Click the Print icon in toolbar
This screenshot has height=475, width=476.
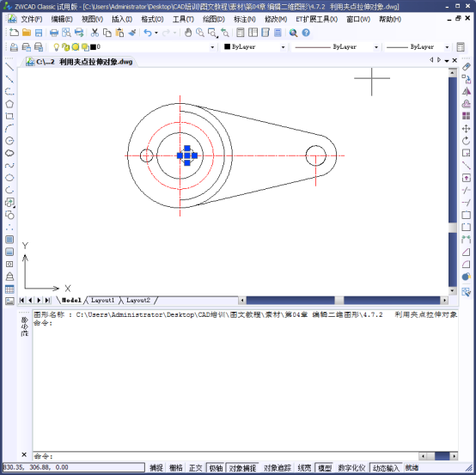(54, 33)
